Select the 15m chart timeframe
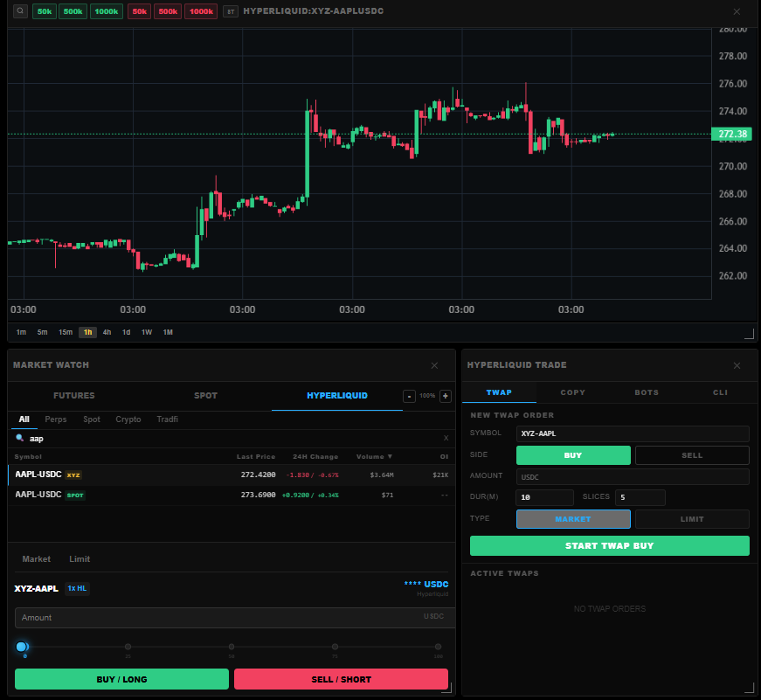 click(x=66, y=332)
